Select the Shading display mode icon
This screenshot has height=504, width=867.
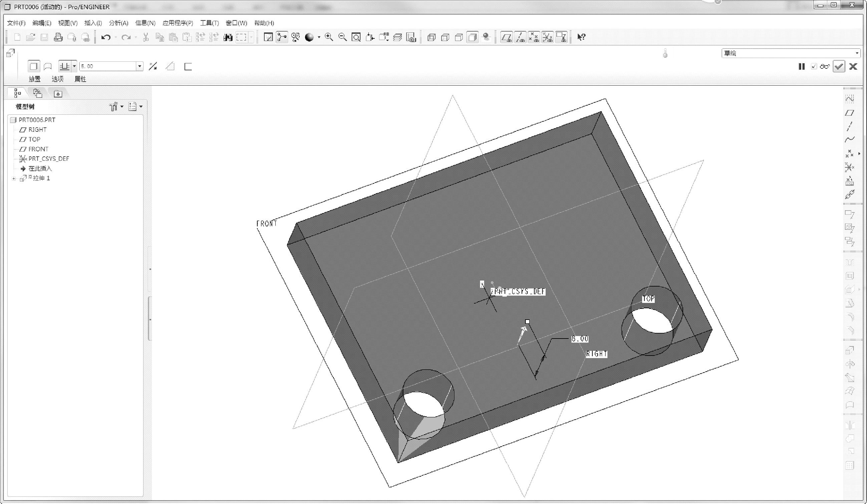(x=472, y=37)
